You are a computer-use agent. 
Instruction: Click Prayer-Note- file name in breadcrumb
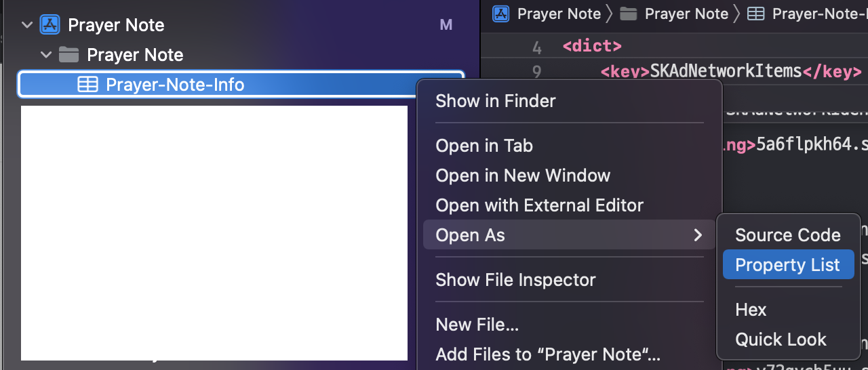pos(820,14)
